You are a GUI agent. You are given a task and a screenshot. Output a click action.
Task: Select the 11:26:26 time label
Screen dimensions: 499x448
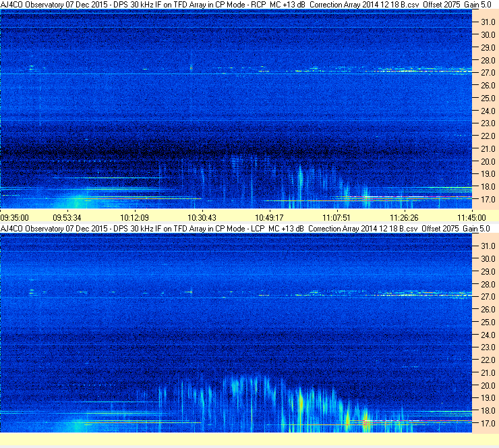[x=404, y=218]
